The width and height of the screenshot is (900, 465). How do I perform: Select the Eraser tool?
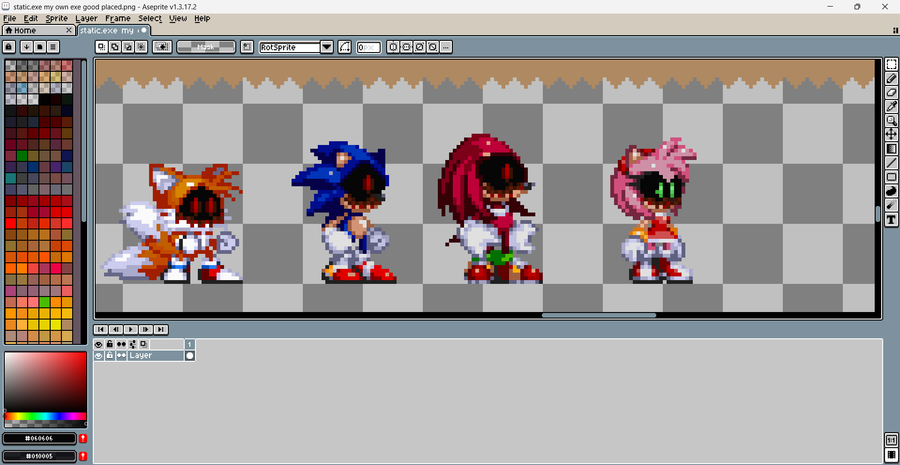pyautogui.click(x=891, y=92)
